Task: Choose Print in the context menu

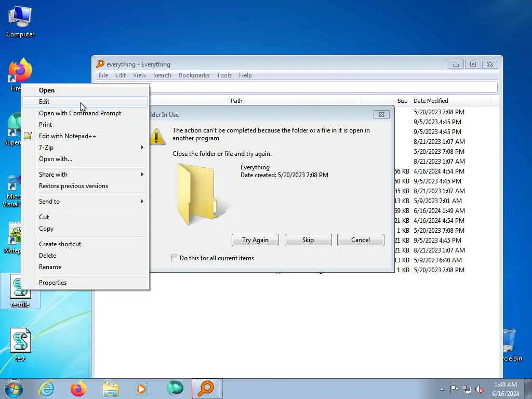Action: click(x=86, y=125)
